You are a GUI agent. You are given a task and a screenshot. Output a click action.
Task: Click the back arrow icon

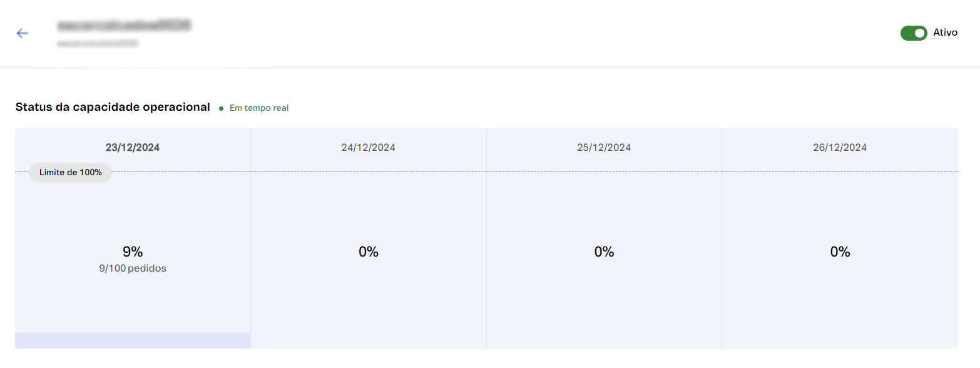(23, 33)
